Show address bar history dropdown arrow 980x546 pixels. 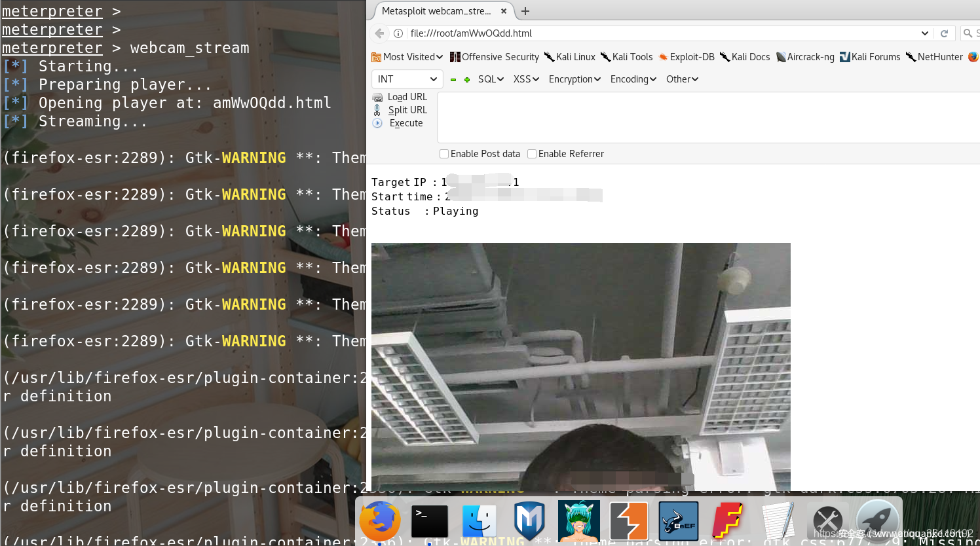925,33
